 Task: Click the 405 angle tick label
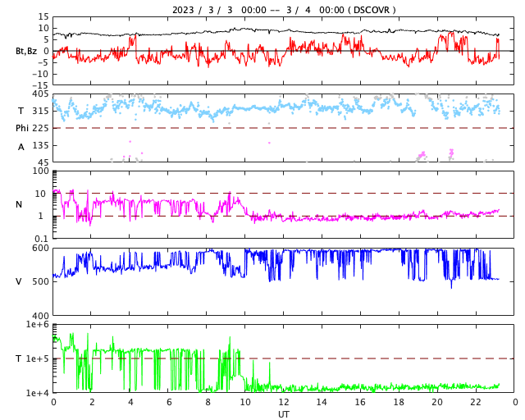40,94
